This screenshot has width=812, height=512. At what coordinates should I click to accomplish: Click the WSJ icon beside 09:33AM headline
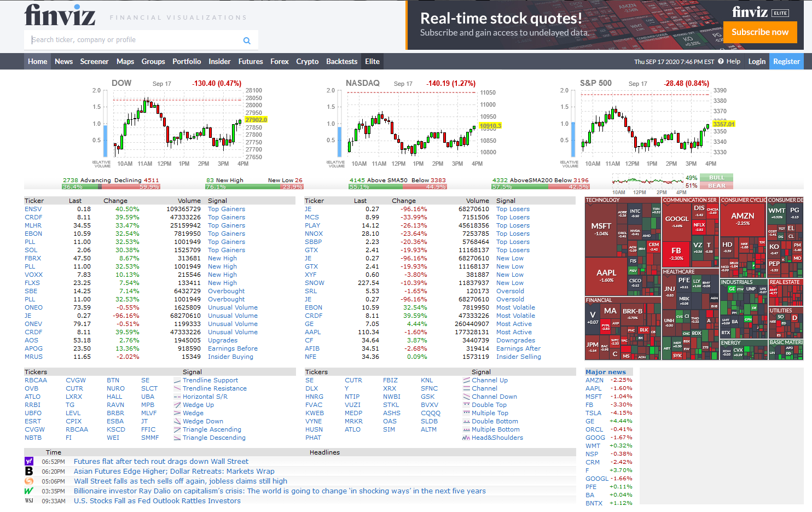(x=29, y=501)
